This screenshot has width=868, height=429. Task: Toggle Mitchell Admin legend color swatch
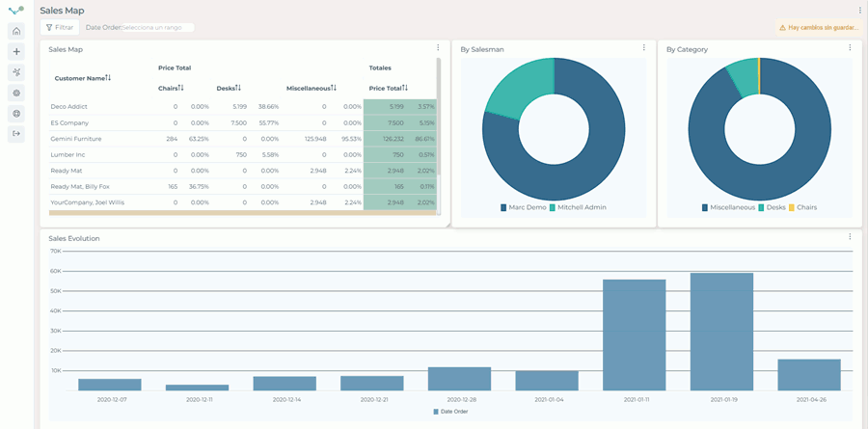tap(553, 207)
